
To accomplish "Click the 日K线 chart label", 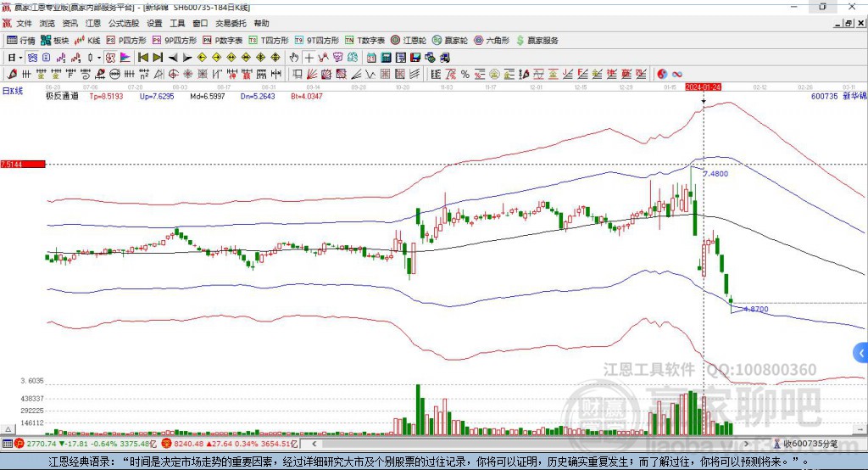I will pyautogui.click(x=13, y=92).
